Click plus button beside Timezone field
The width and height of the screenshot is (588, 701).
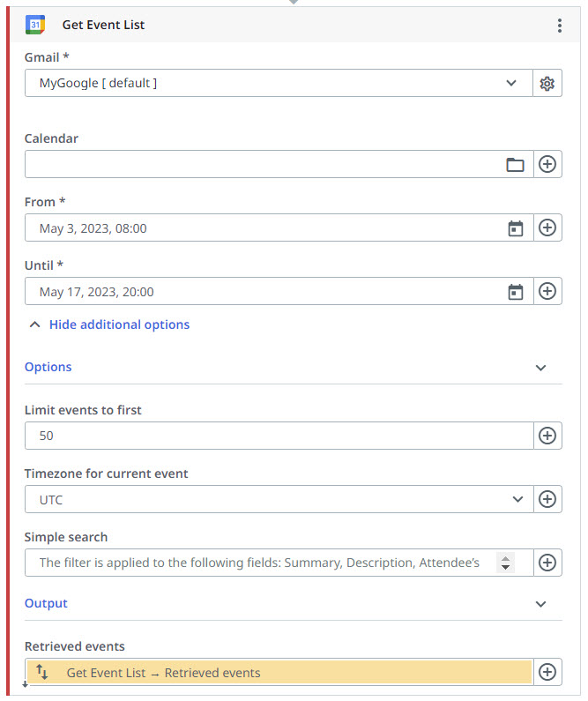pyautogui.click(x=547, y=499)
